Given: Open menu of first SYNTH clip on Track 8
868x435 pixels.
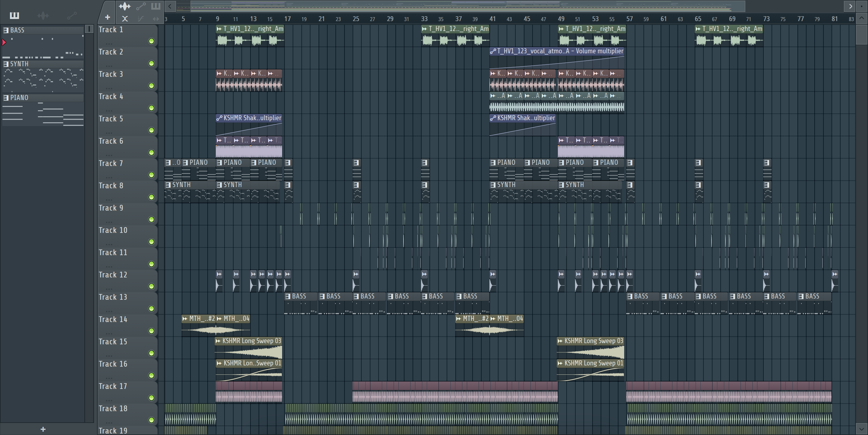Looking at the screenshot, I should coord(168,185).
